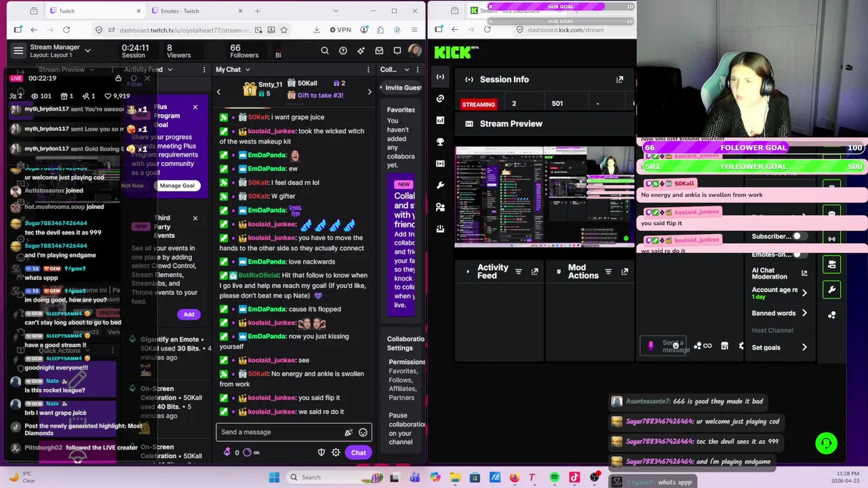Open AI Chat Moderation link in Kick

pos(804,272)
